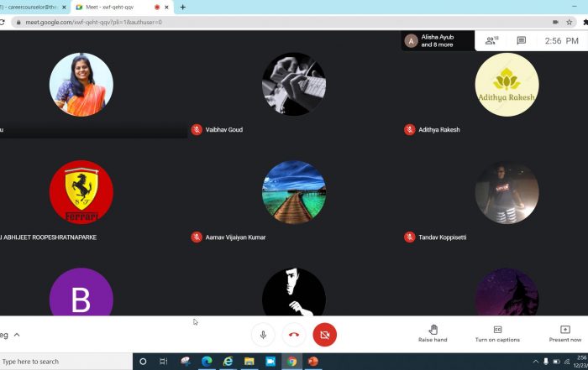Select Vaibhav Goud's guitar avatar
Screen dimensions: 588x370
(x=294, y=84)
